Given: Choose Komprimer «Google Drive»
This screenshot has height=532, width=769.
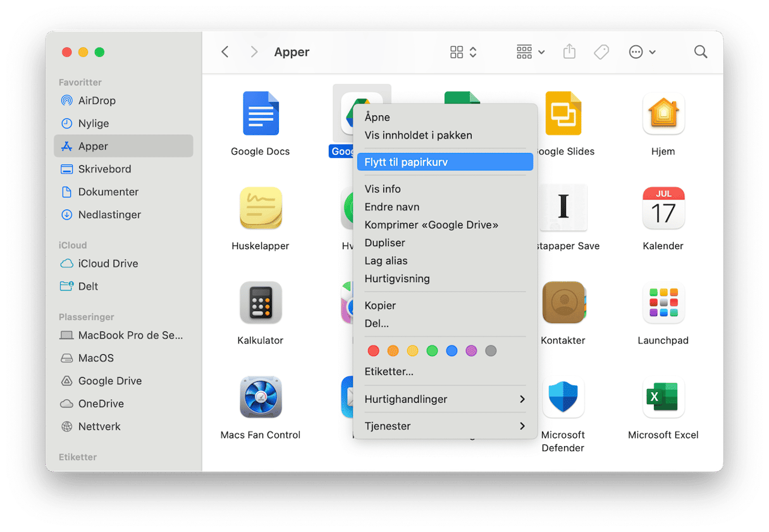Looking at the screenshot, I should tap(445, 225).
